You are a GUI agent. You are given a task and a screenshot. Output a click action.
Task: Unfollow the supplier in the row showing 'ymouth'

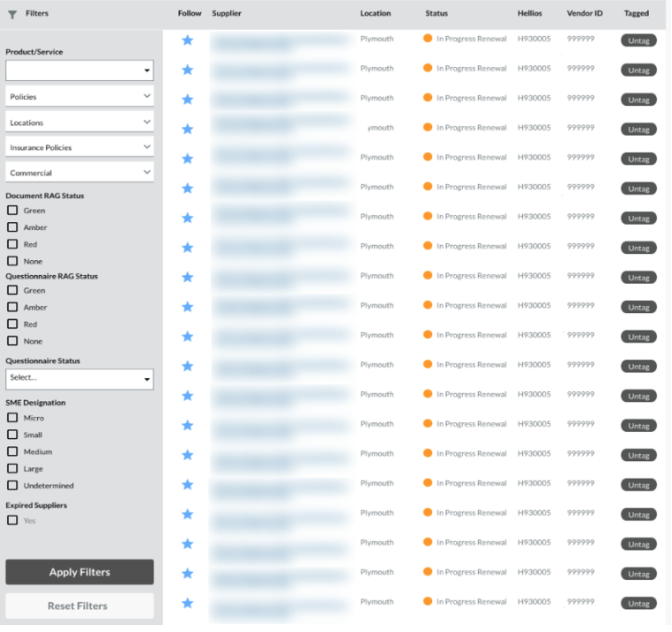[x=187, y=129]
